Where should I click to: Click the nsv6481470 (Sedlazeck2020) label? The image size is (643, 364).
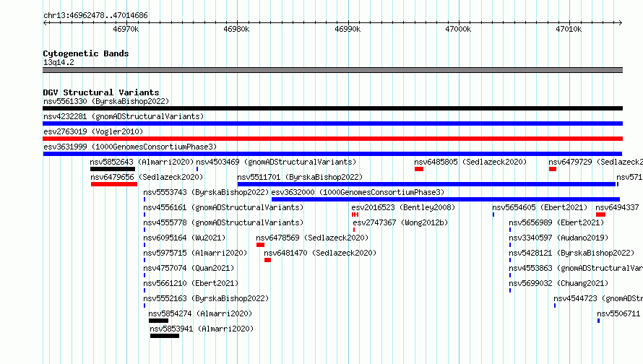point(320,253)
